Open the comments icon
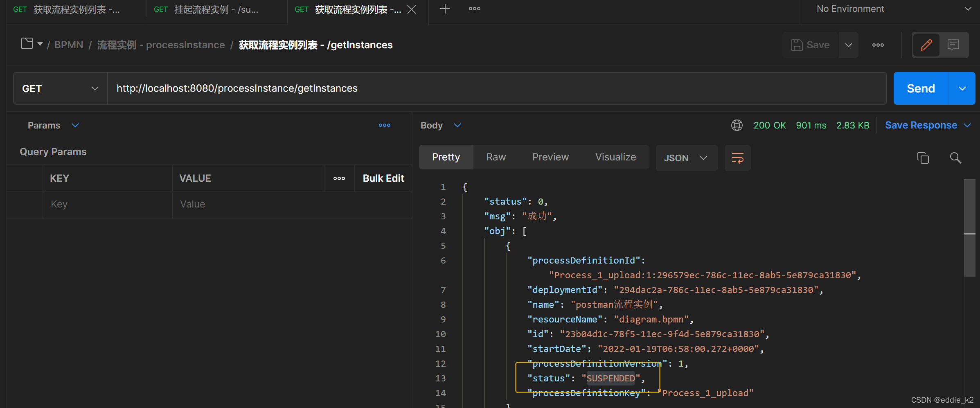This screenshot has height=408, width=980. (953, 45)
